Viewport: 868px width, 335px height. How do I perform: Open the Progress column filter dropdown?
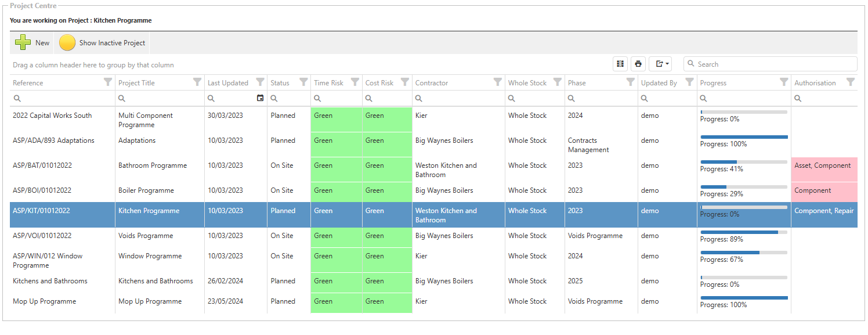click(x=783, y=82)
